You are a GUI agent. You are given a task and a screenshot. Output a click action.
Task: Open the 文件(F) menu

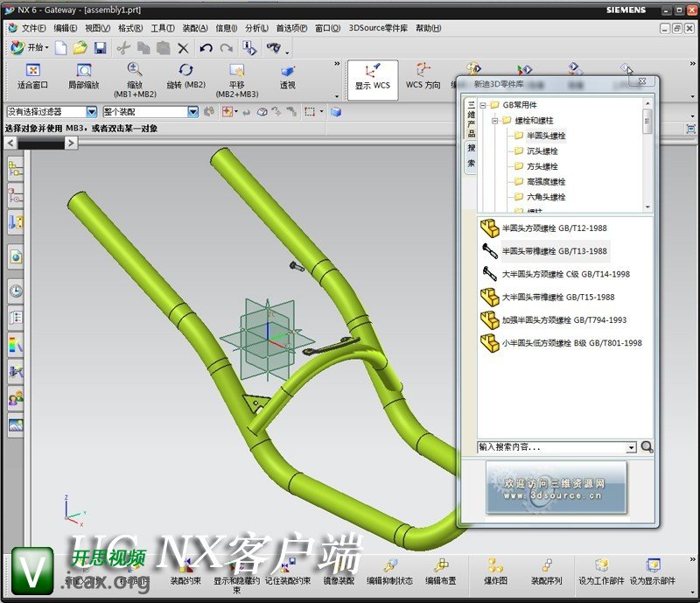(x=33, y=28)
